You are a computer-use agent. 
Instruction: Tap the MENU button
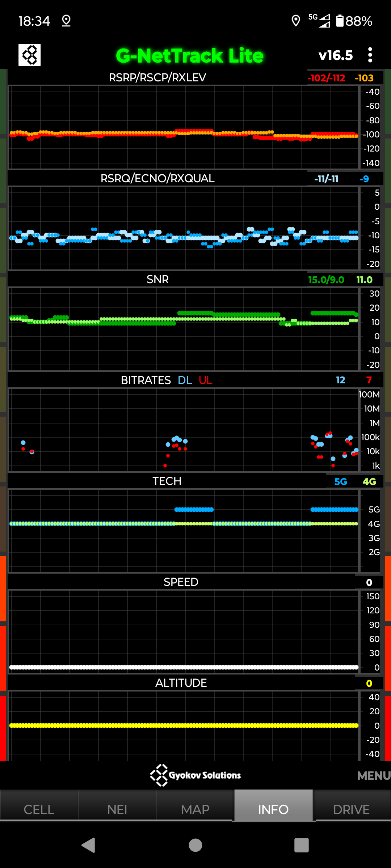pos(373,775)
